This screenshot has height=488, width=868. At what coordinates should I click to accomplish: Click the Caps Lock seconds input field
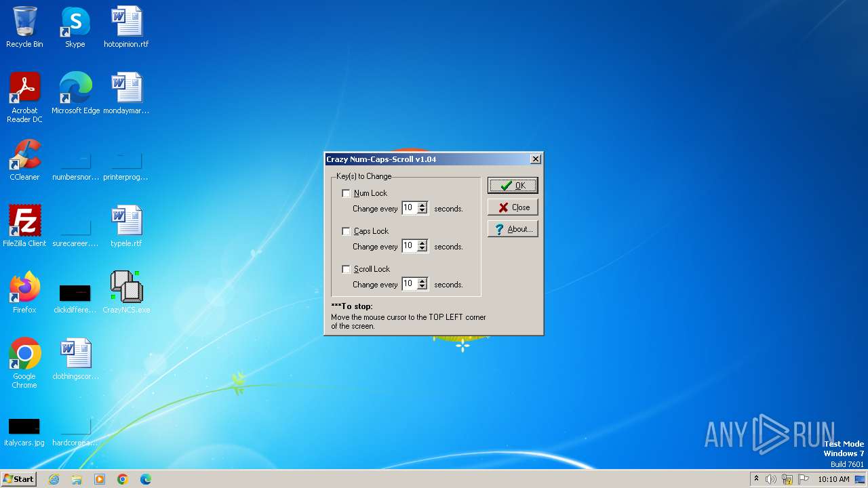(x=410, y=246)
